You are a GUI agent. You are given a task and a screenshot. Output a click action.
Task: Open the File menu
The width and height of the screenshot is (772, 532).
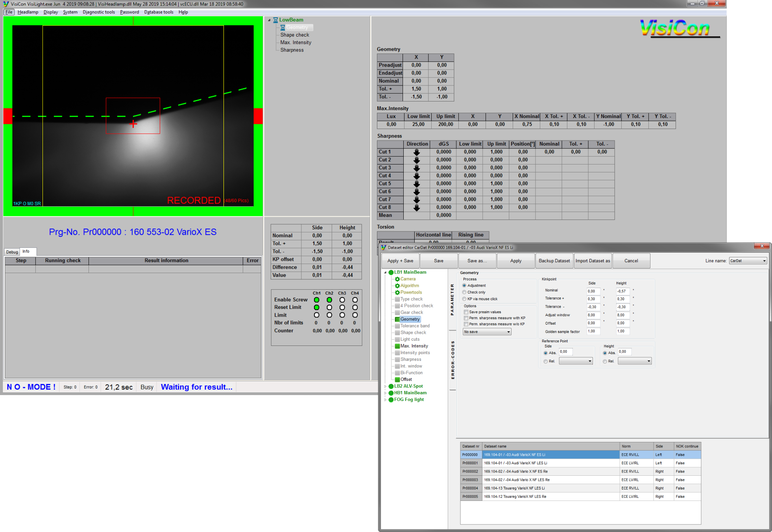pos(9,12)
